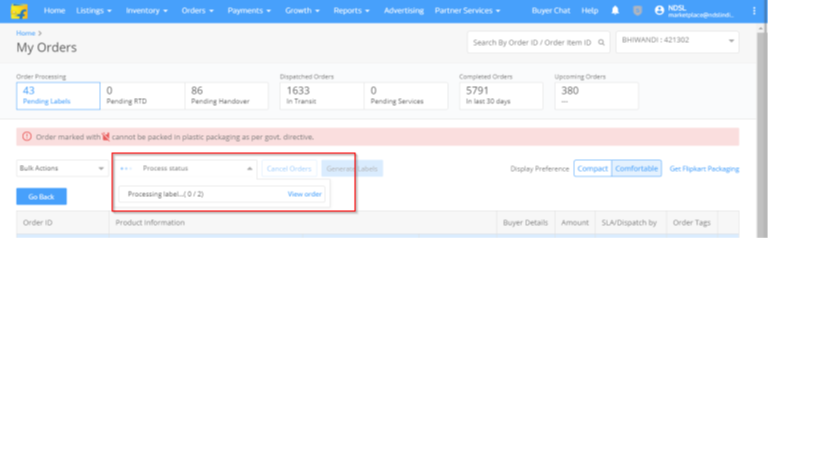819x460 pixels.
Task: Click the Cancel Orders button
Action: (x=289, y=169)
